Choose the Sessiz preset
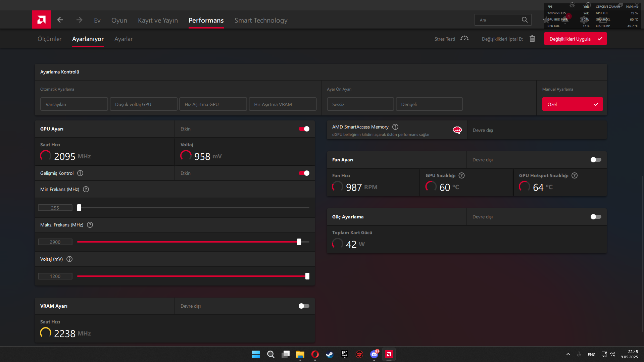Viewport: 644px width, 362px height. (360, 104)
